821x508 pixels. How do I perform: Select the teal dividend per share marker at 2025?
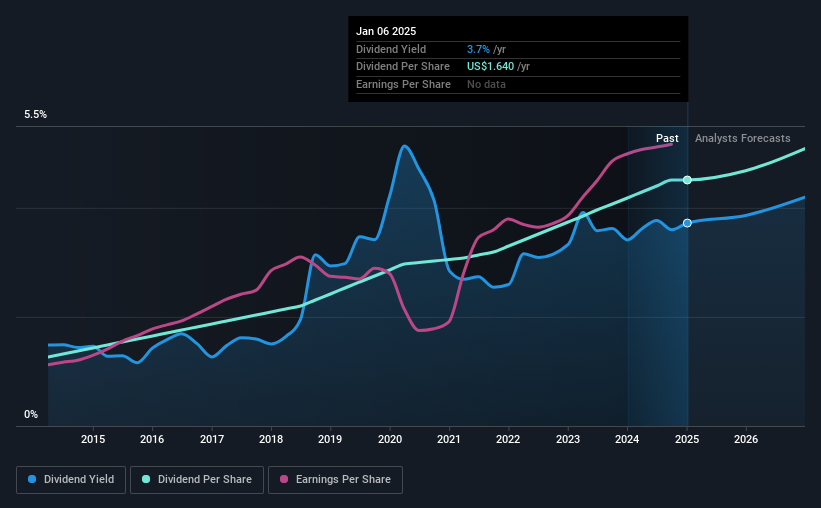(687, 180)
